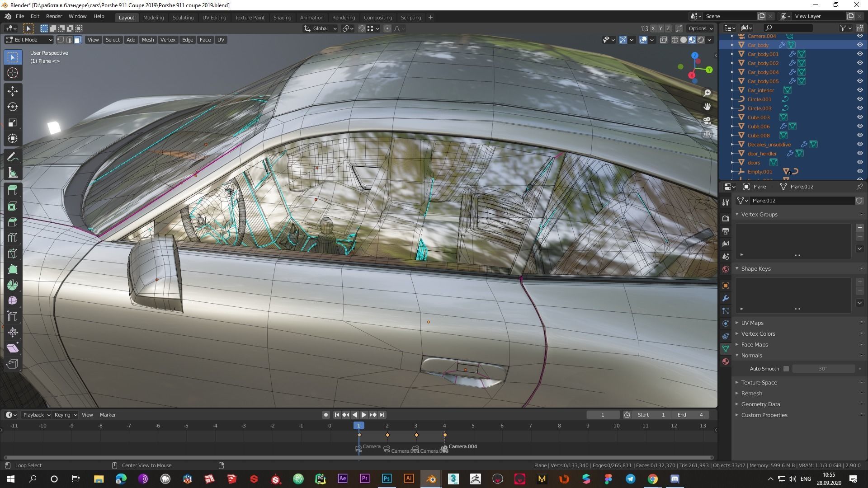
Task: Choose the Annotate pencil tool
Action: [x=13, y=157]
